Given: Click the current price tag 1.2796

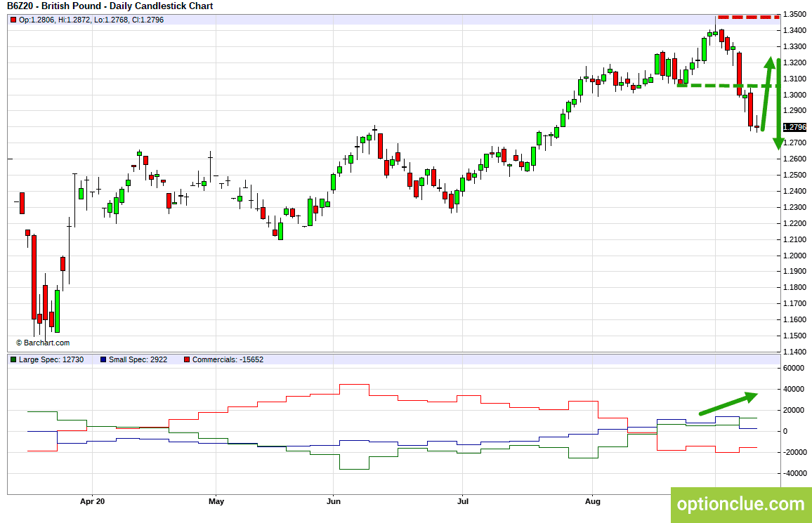Looking at the screenshot, I should [794, 127].
